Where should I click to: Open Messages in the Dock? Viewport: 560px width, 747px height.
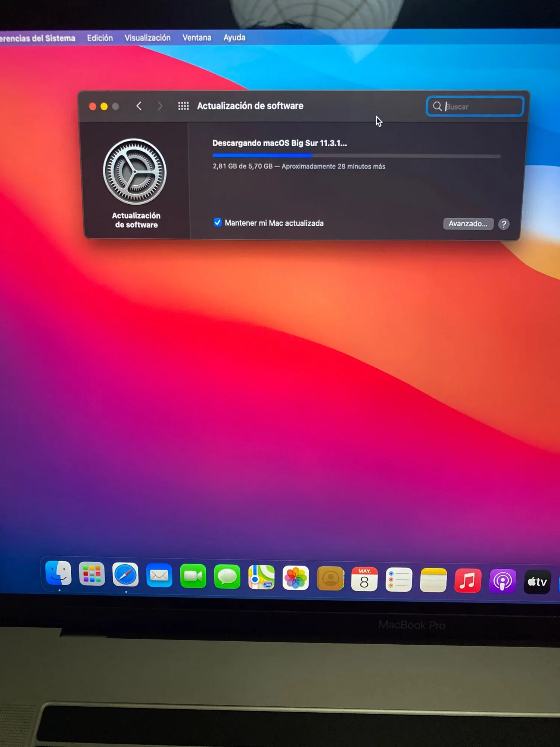point(227,577)
